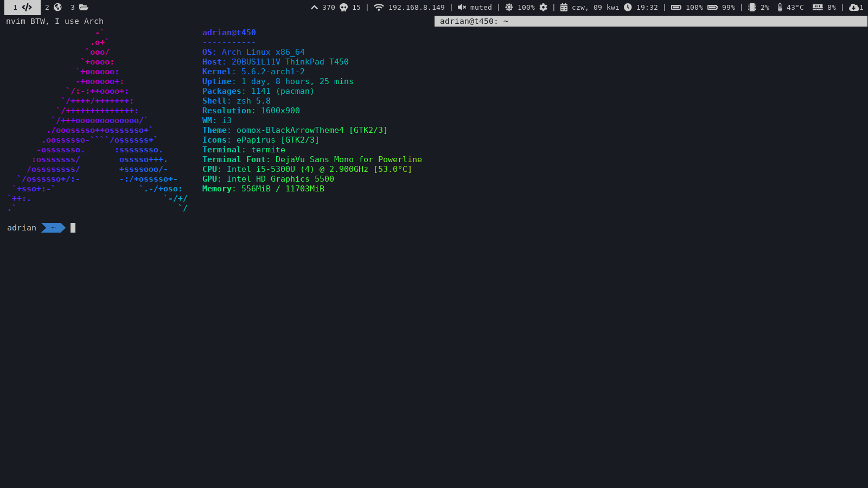The image size is (868, 488).
Task: Click the 'nvim BTW, I use Arch' title
Action: pyautogui.click(x=55, y=21)
